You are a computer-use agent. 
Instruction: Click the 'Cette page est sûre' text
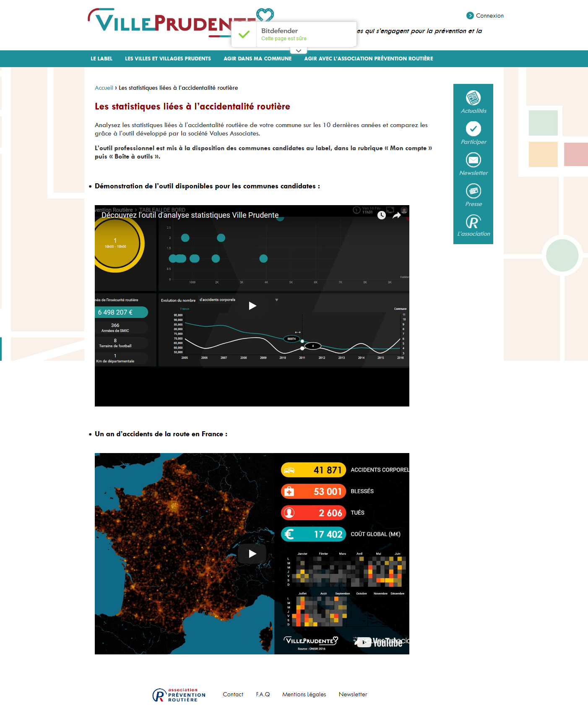point(284,39)
